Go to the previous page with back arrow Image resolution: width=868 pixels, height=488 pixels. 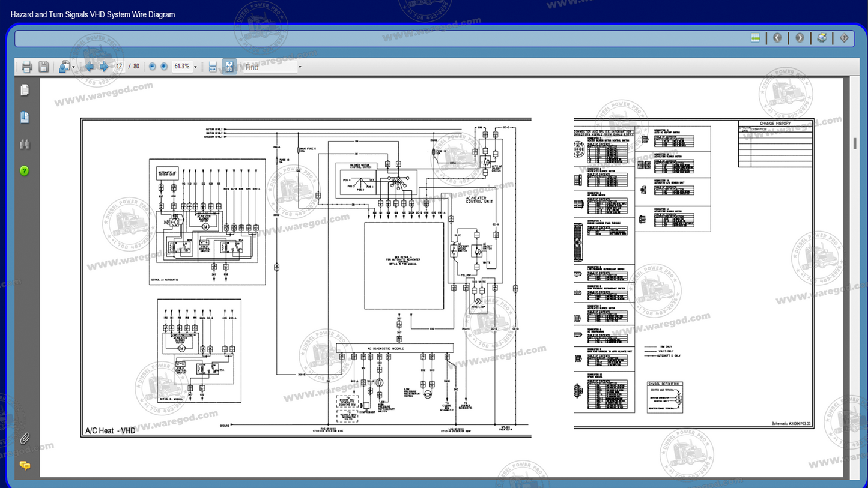pos(89,66)
